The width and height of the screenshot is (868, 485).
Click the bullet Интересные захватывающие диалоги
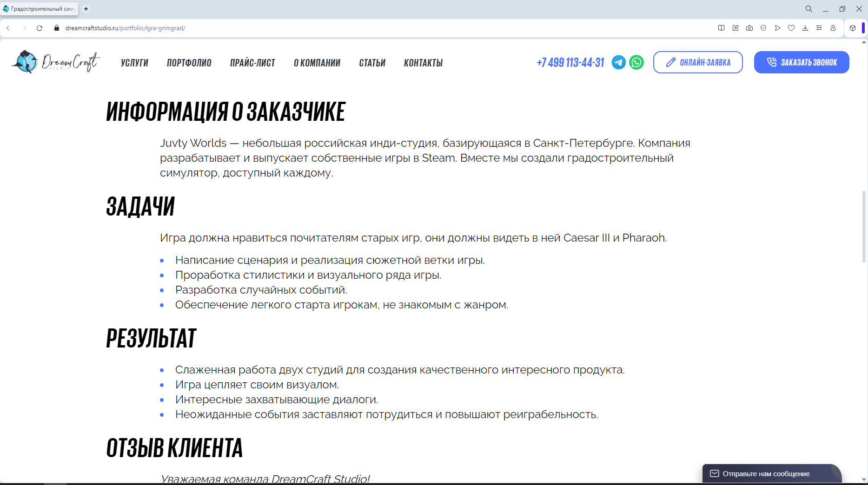click(277, 400)
